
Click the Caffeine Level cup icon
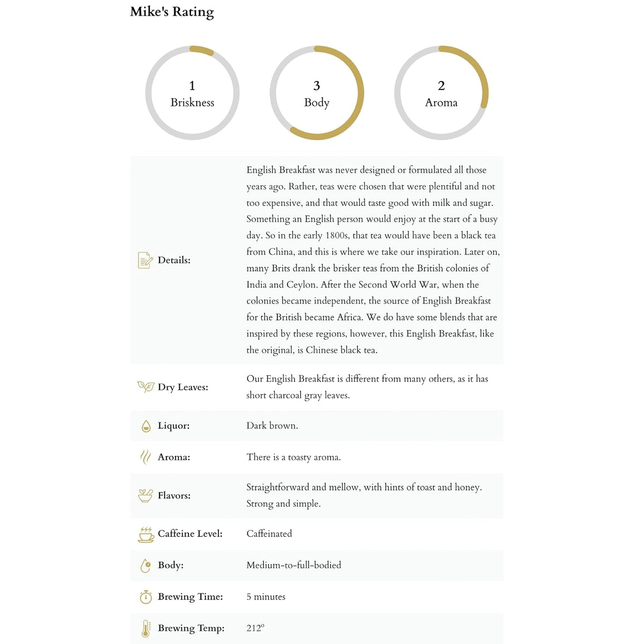coord(145,534)
